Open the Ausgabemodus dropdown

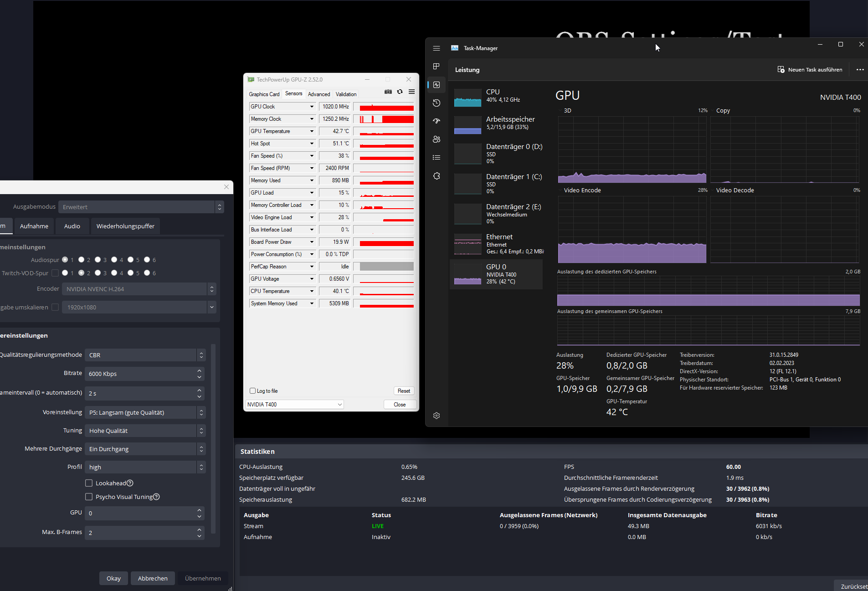pos(141,207)
